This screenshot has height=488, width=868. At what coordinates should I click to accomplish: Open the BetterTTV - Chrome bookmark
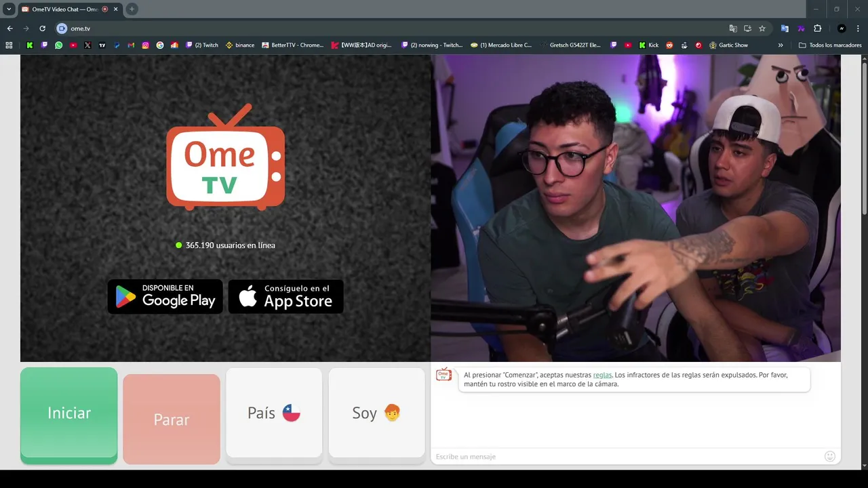tap(292, 45)
